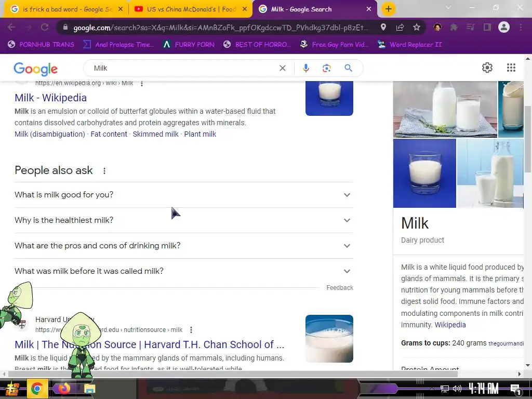Open Chrome from the taskbar
Screen dimensions: 532x399
(x=37, y=389)
